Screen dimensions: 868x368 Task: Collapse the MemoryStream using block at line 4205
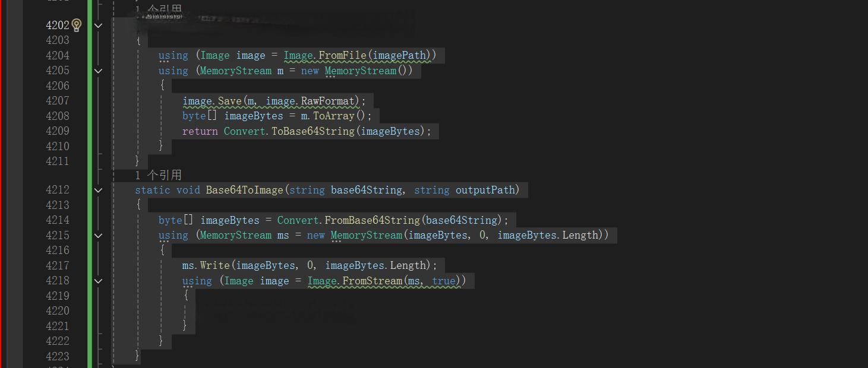coord(99,71)
